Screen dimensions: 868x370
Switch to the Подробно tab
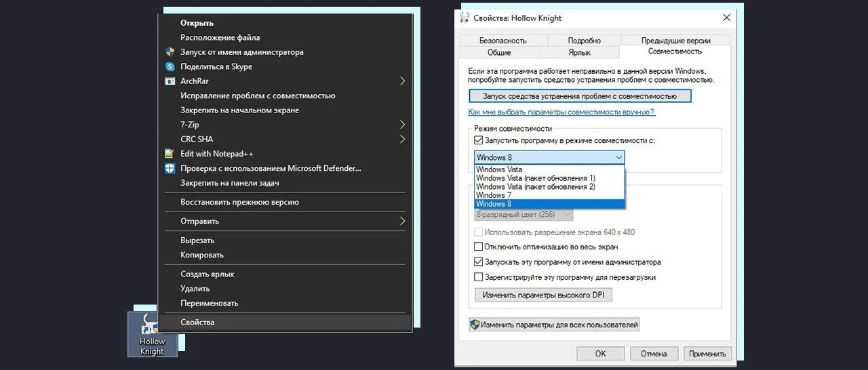(584, 41)
